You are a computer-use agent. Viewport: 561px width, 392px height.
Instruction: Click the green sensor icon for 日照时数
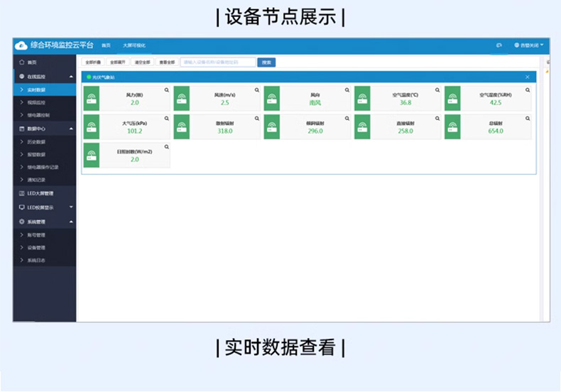pyautogui.click(x=92, y=156)
